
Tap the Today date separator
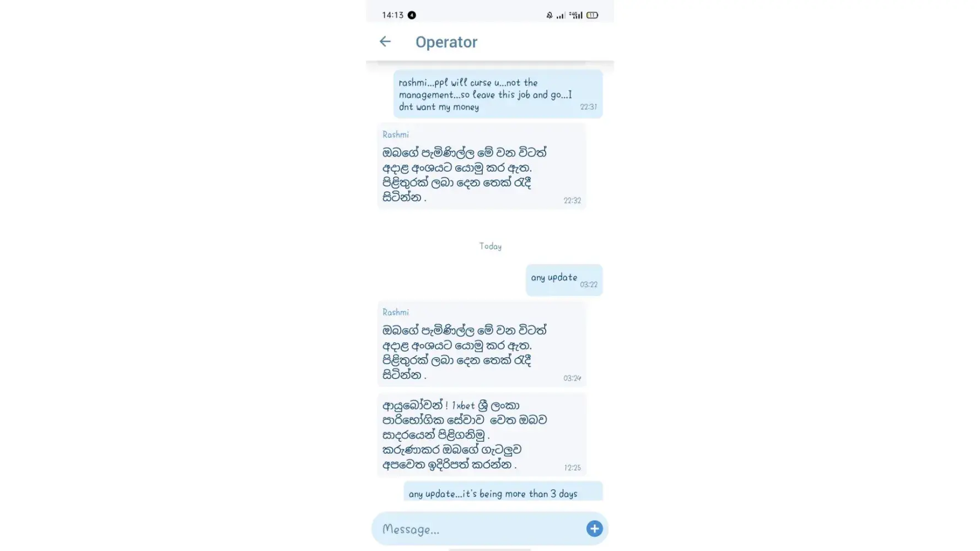click(x=490, y=246)
